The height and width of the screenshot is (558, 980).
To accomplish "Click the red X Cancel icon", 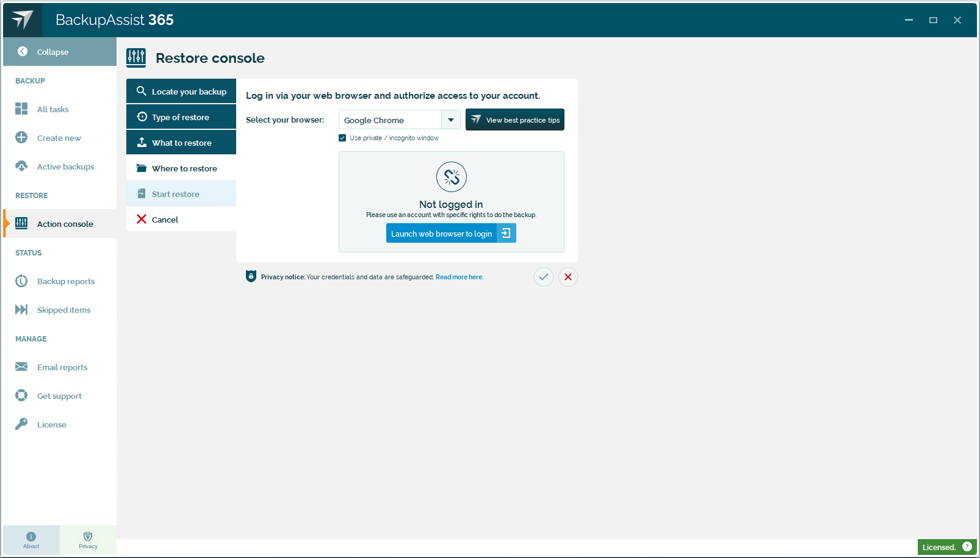I will click(142, 219).
